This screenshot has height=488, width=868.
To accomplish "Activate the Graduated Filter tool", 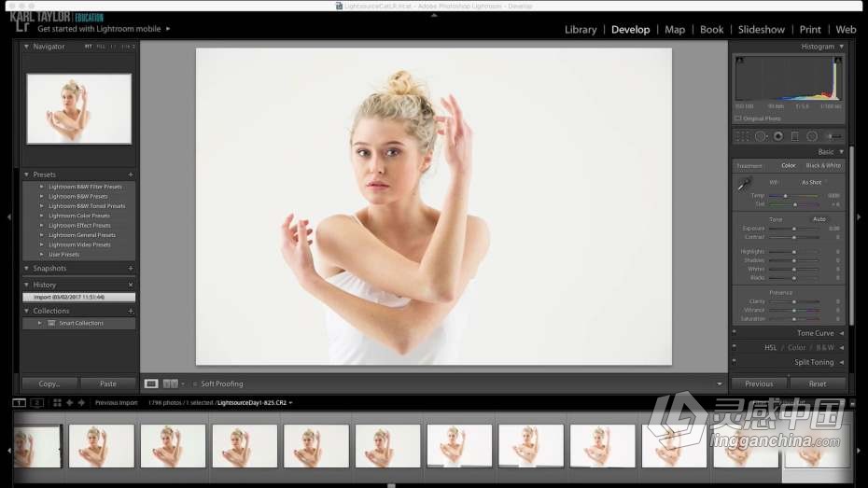I will tap(795, 136).
